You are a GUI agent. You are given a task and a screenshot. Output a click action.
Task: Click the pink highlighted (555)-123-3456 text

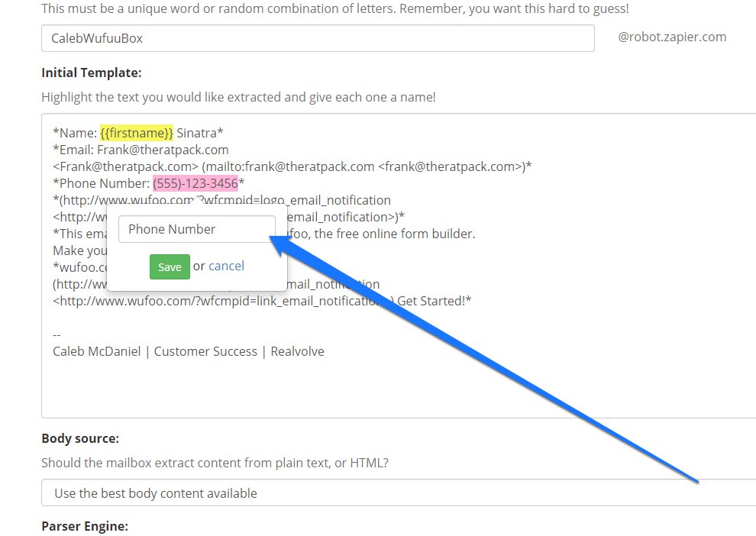click(195, 183)
